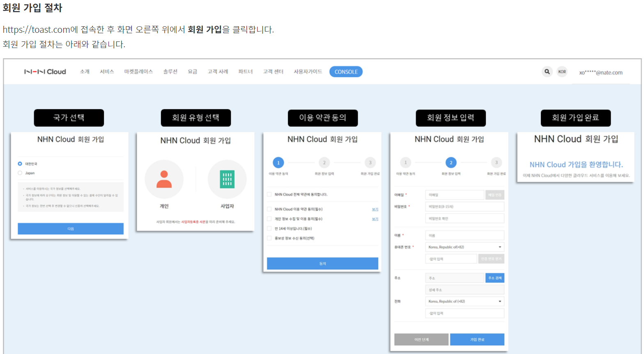Check 'NHN Cloud 이용 약관 동의(필수)'
This screenshot has width=644, height=354.
click(x=269, y=209)
